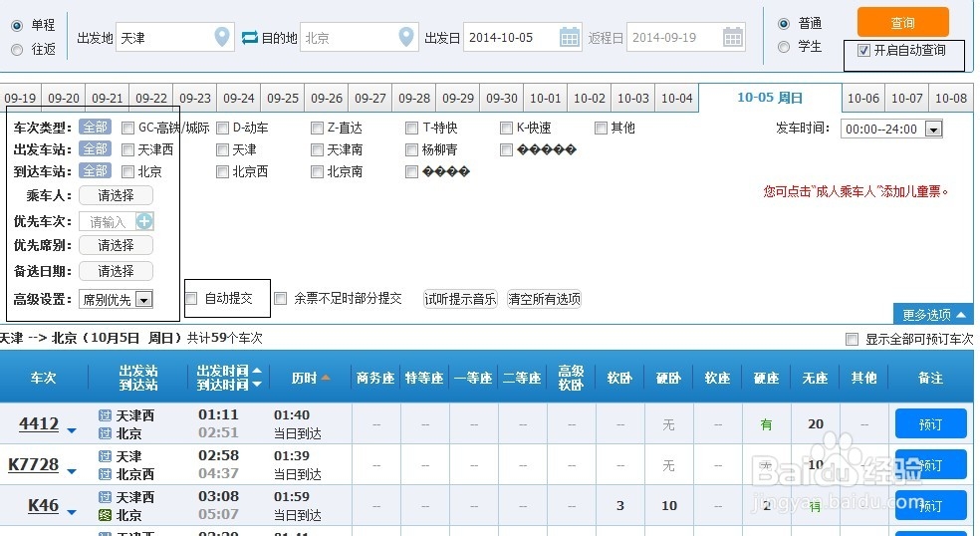The height and width of the screenshot is (536, 980).
Task: Check the 杨柳青 departure station box
Action: tap(411, 150)
